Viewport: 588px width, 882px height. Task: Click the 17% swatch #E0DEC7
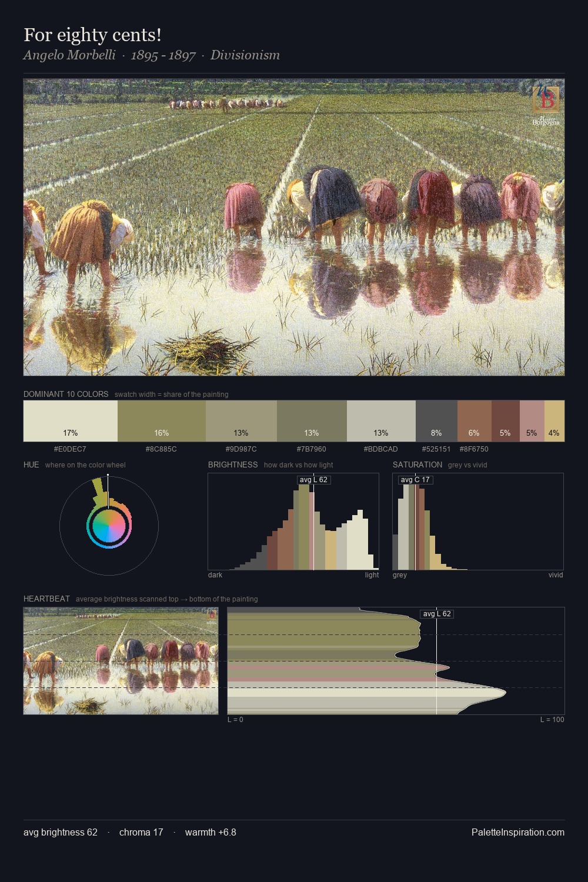click(x=71, y=421)
